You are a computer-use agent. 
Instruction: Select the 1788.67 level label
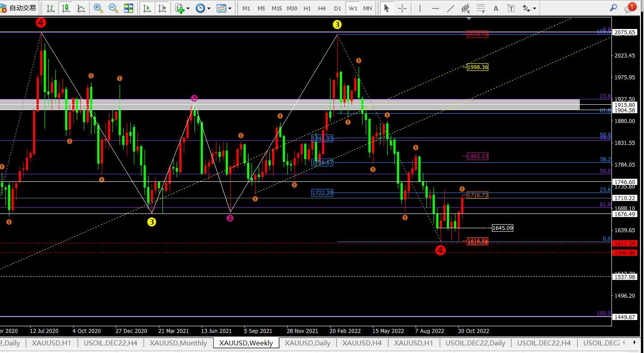[322, 163]
